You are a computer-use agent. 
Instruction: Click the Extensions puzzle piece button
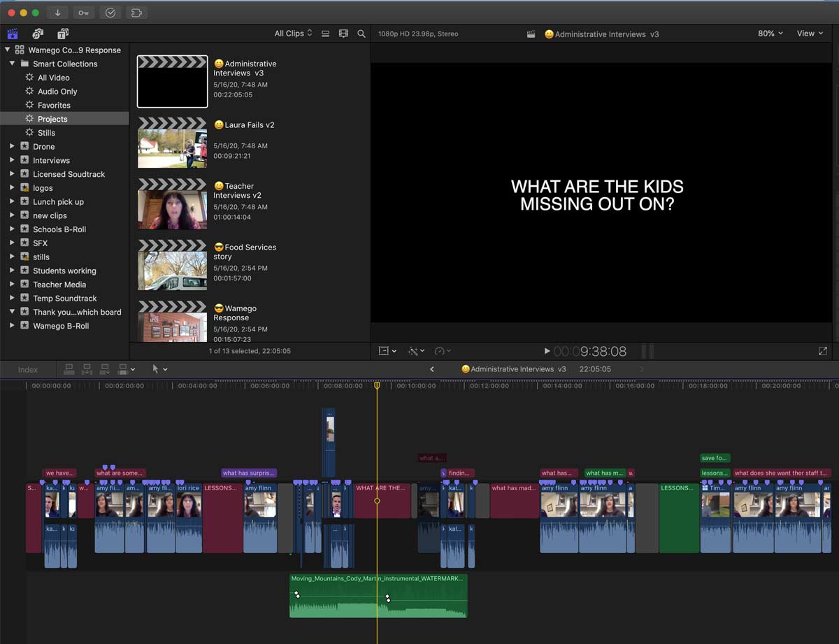pyautogui.click(x=136, y=13)
